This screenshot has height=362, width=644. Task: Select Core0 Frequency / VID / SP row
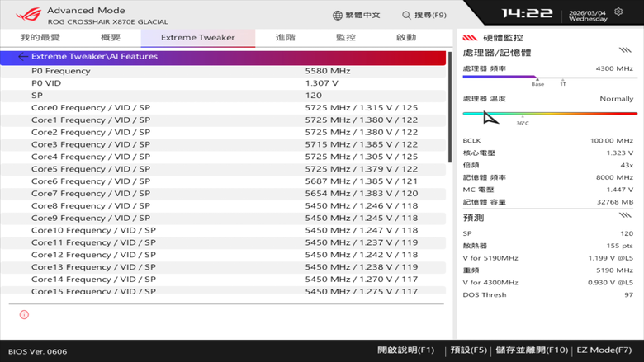click(x=223, y=108)
